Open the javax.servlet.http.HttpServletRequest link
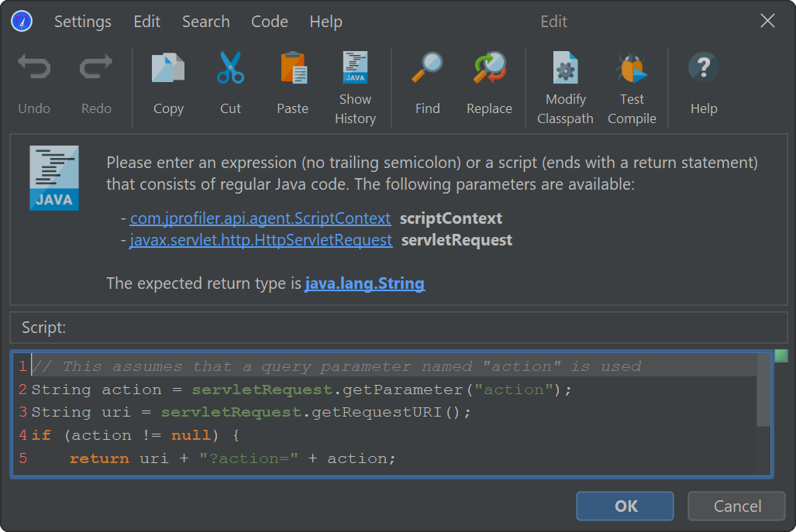The height and width of the screenshot is (532, 796). coord(261,240)
